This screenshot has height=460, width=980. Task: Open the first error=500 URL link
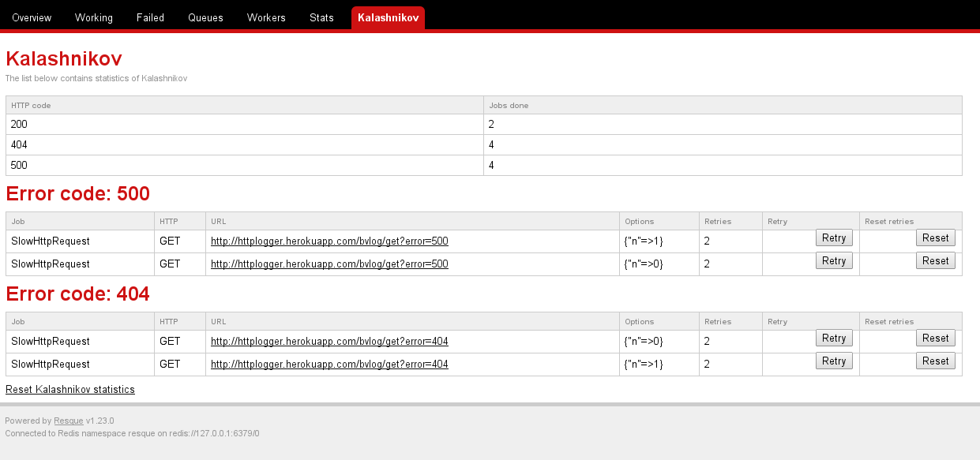tap(329, 241)
